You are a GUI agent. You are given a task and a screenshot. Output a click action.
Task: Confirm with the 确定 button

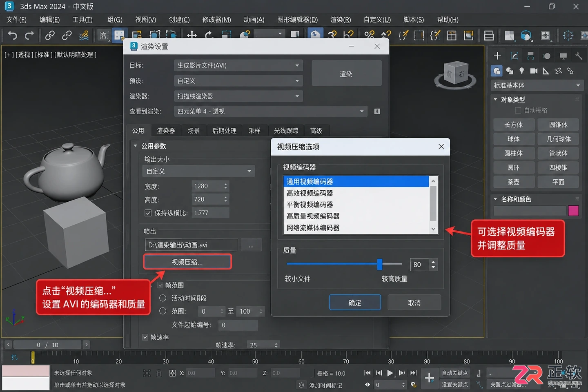[x=355, y=303]
